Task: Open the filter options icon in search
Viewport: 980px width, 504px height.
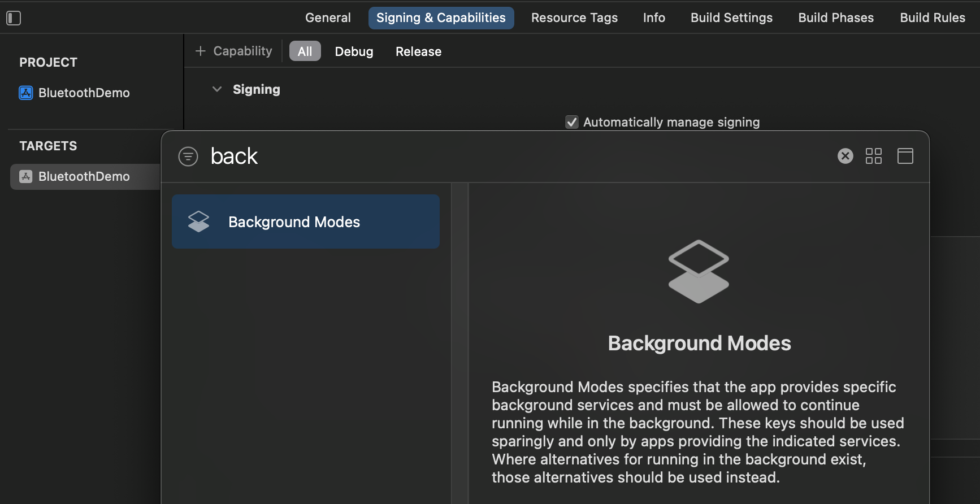Action: (x=188, y=157)
